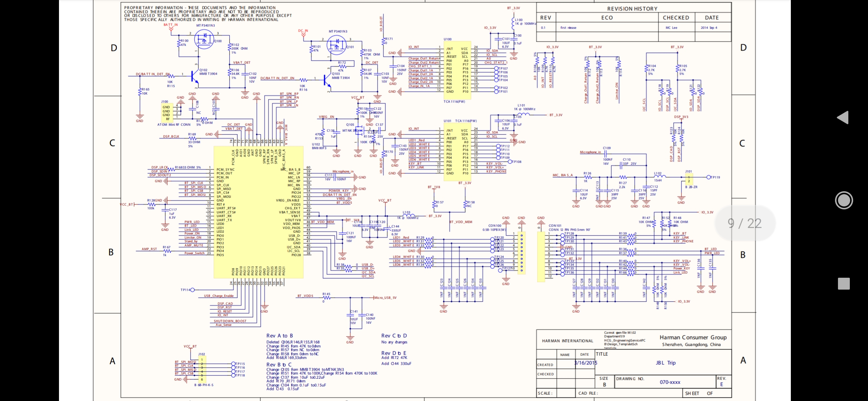The height and width of the screenshot is (401, 868).
Task: Tap the 'Rev C to D' notes heading
Action: [x=394, y=336]
